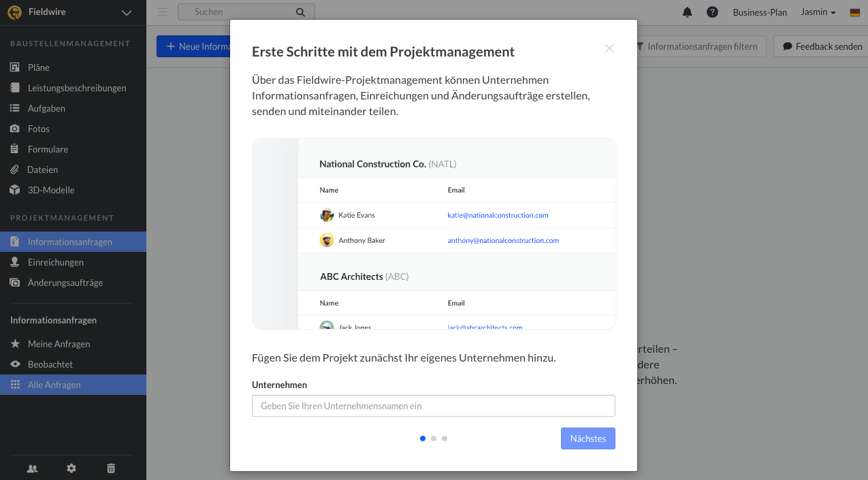
Task: Click Anthony Baker avatar image
Action: (327, 240)
